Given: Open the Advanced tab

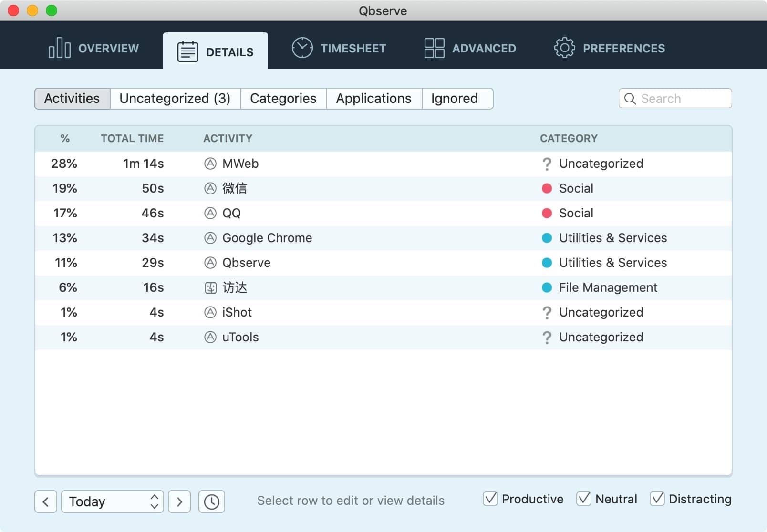Looking at the screenshot, I should (x=470, y=48).
